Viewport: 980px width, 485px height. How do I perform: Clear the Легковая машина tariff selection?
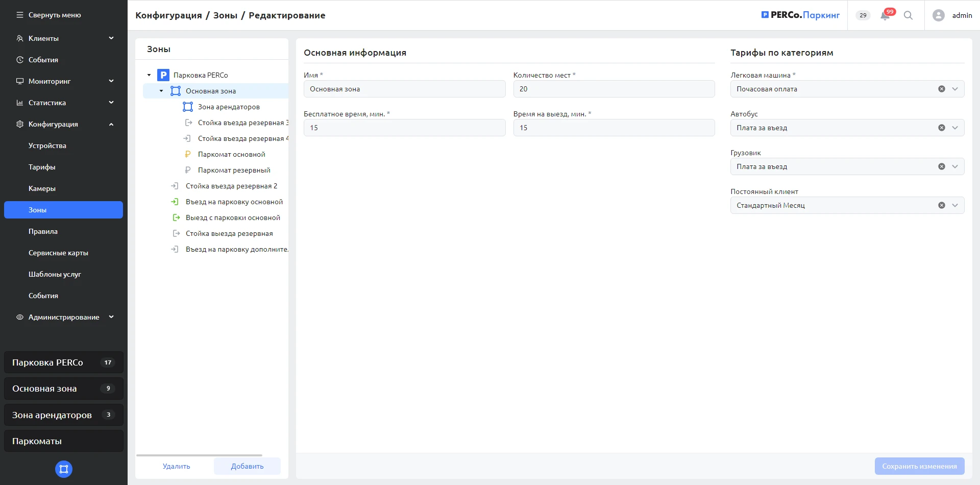(942, 89)
